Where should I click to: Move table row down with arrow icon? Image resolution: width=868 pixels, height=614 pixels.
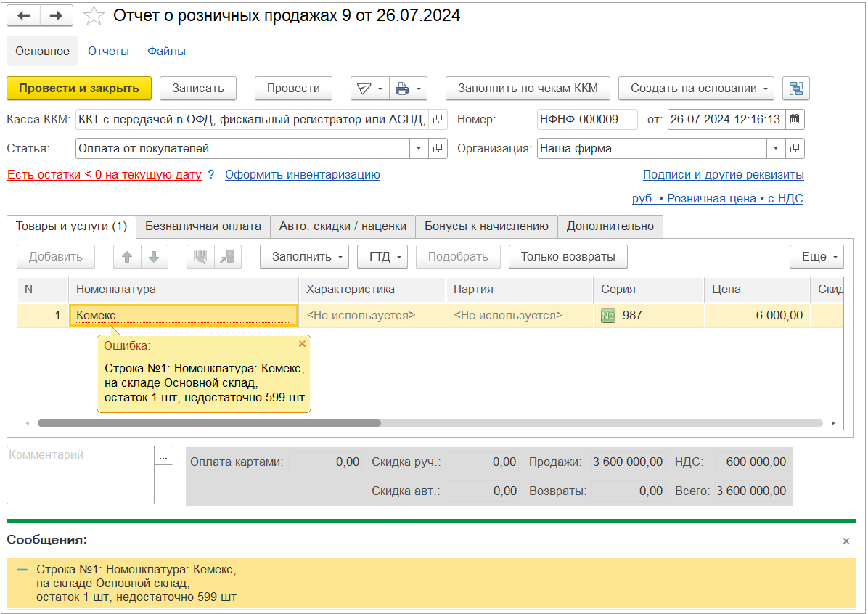(154, 257)
